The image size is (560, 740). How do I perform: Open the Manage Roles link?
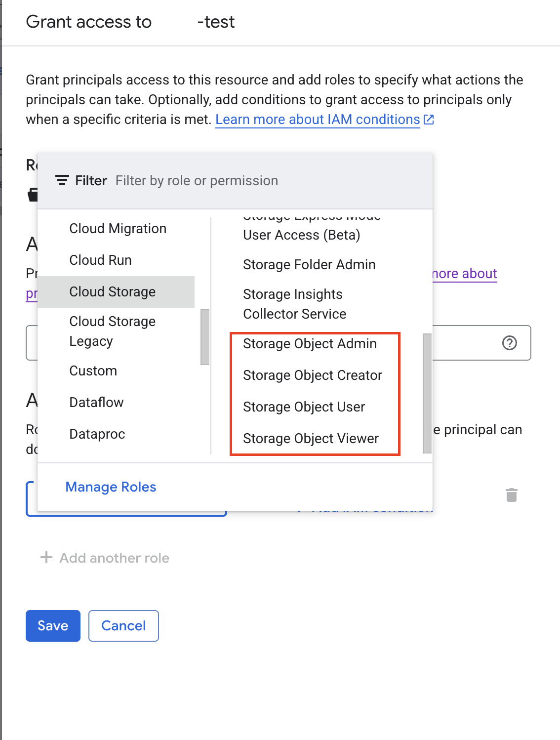coord(111,487)
